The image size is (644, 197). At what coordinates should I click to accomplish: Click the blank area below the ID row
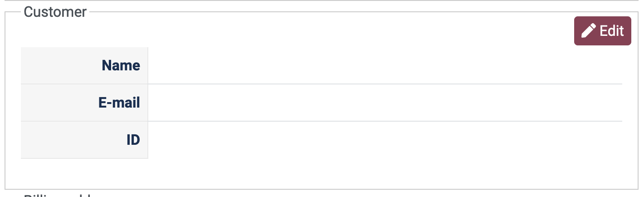[x=317, y=173]
